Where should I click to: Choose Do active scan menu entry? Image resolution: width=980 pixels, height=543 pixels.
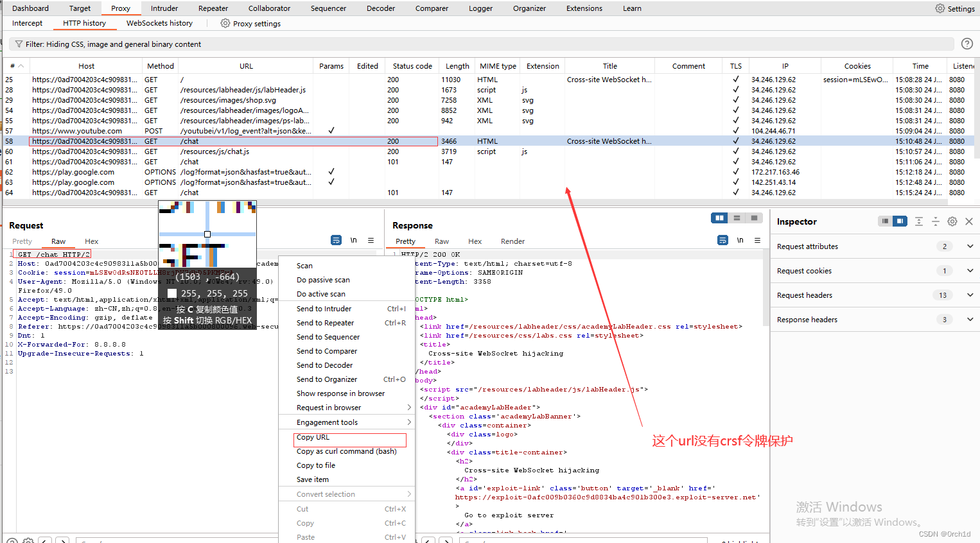[347, 294]
